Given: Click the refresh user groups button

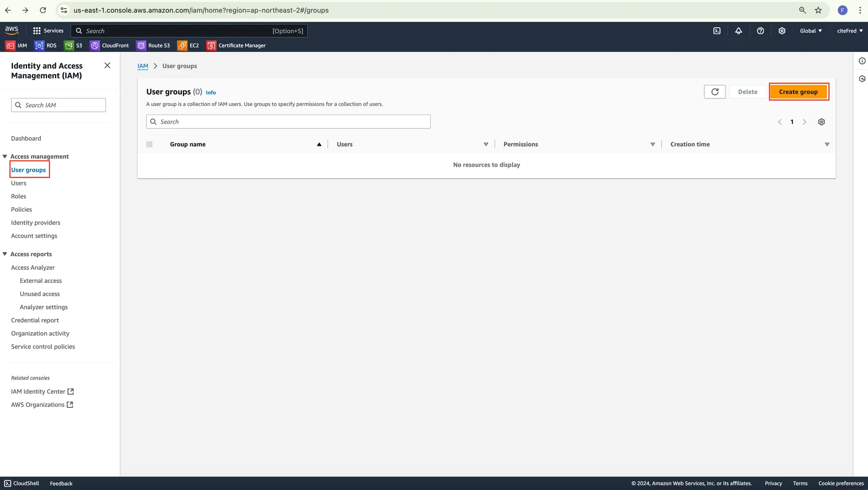Looking at the screenshot, I should click(x=715, y=92).
